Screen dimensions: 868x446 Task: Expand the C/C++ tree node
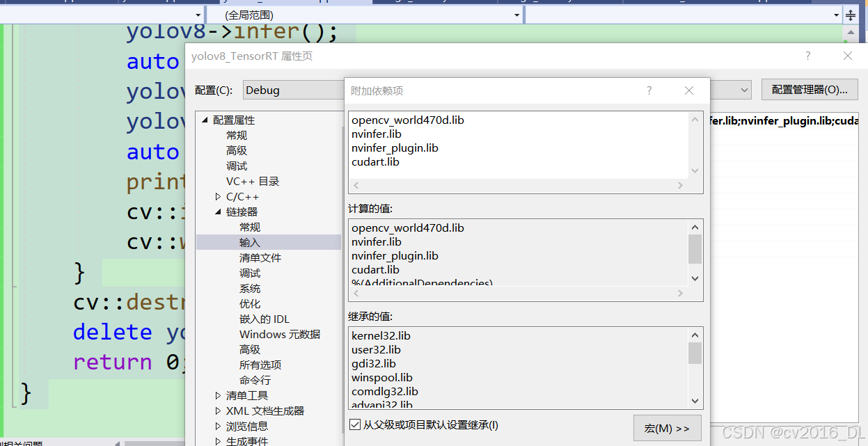coord(218,196)
